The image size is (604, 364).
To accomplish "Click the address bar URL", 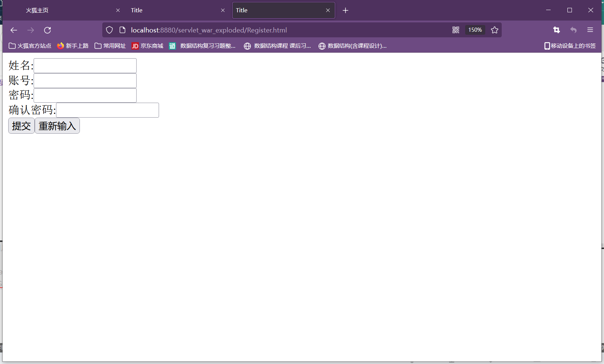I will [209, 30].
